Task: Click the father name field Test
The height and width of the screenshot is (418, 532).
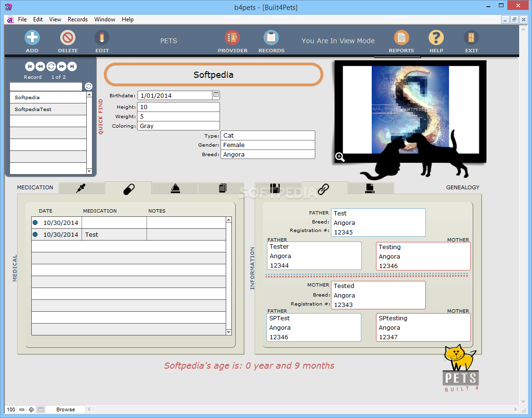Action: tap(378, 213)
